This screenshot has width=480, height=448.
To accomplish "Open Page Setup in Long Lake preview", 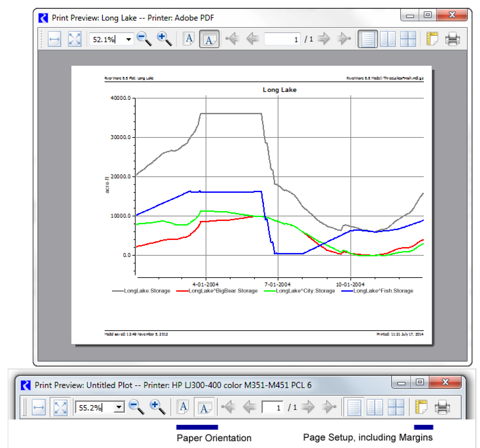I will (x=432, y=39).
